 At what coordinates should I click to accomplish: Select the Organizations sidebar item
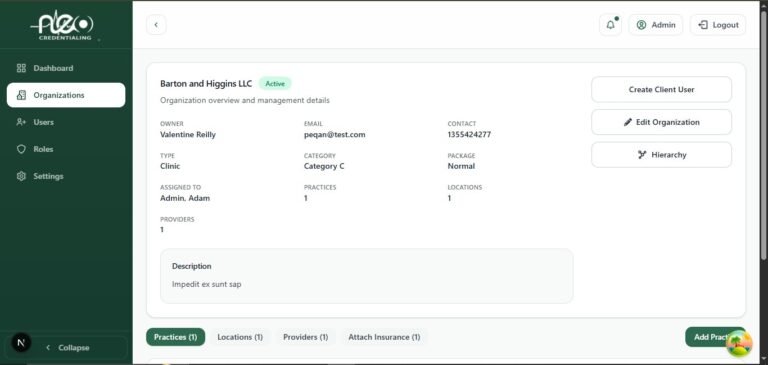click(66, 95)
